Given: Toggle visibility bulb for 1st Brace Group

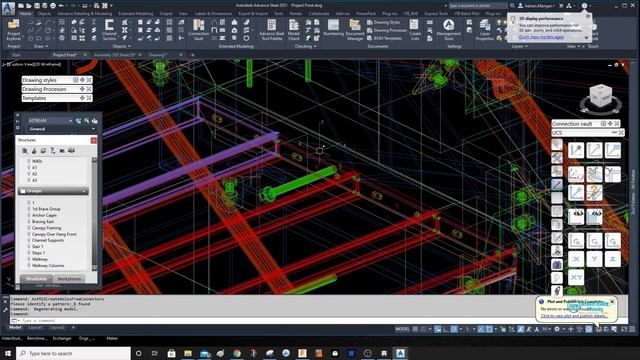Looking at the screenshot, I should click(x=29, y=209).
